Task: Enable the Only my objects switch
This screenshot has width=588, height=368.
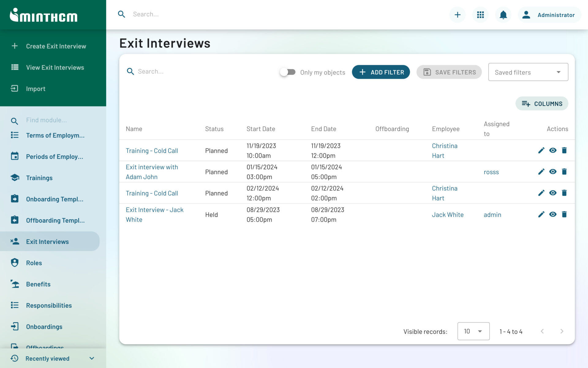Action: [287, 72]
